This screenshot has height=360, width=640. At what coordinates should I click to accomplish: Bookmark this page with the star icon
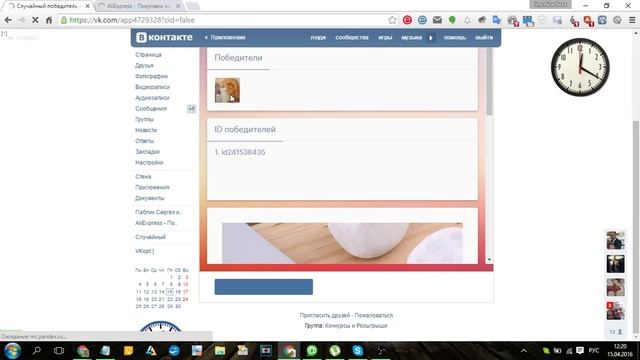click(392, 20)
